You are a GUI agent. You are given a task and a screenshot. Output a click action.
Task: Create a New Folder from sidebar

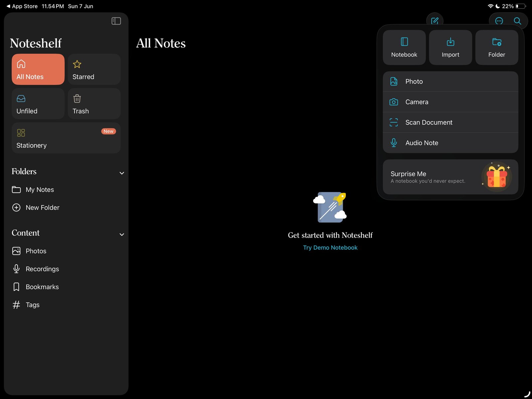coord(66,208)
